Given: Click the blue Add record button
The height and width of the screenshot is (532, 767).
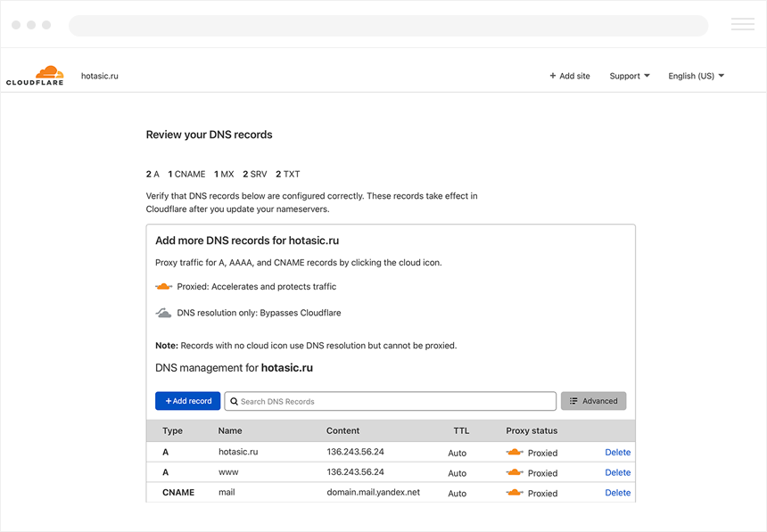Looking at the screenshot, I should coord(188,401).
